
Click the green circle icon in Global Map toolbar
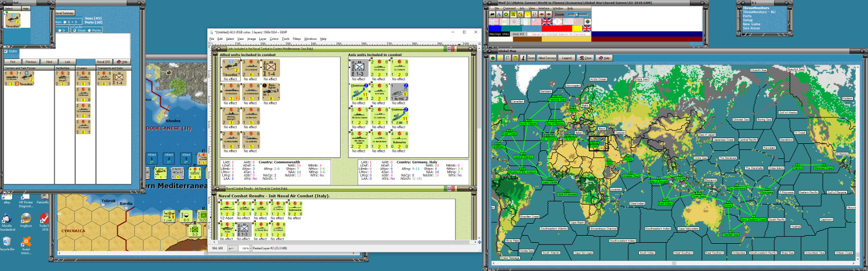tap(492, 58)
